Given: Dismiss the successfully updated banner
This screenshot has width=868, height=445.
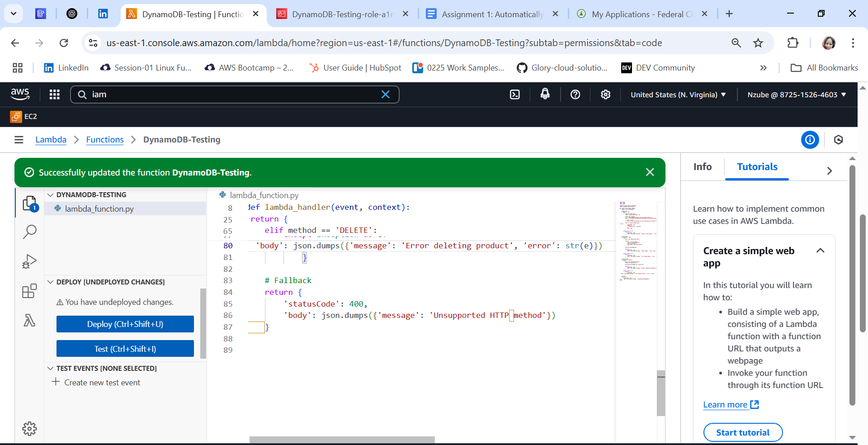Looking at the screenshot, I should tap(650, 172).
